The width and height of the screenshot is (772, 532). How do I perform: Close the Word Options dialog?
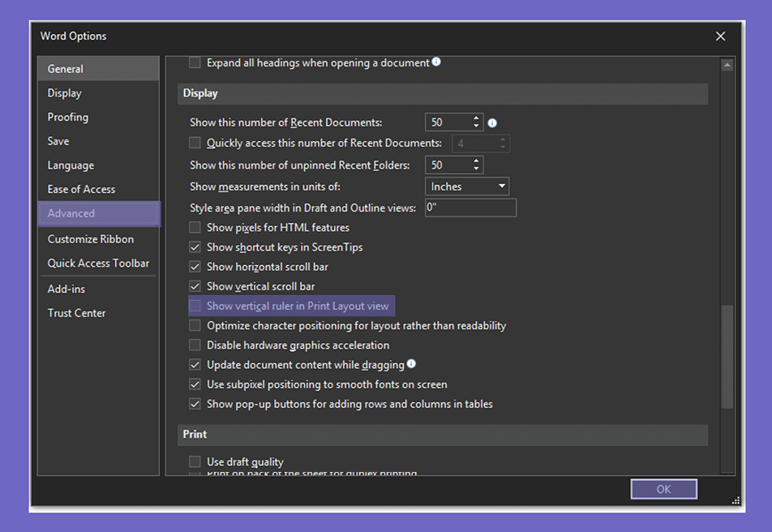(720, 36)
